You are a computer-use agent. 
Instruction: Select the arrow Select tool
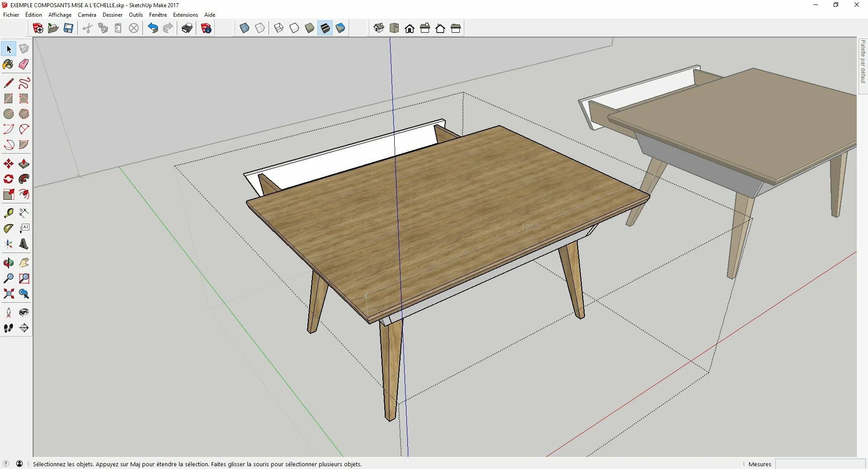coord(9,49)
